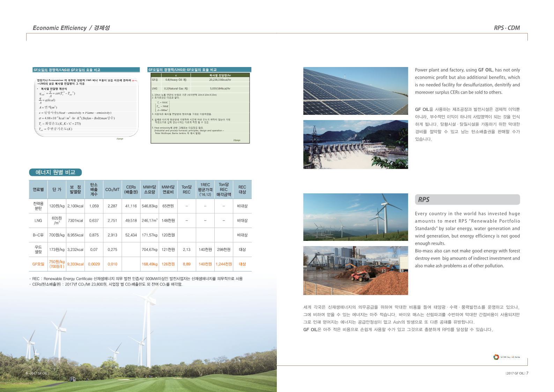
Task: Click the '2,913' CO₂/MT cell
Action: pos(112,235)
